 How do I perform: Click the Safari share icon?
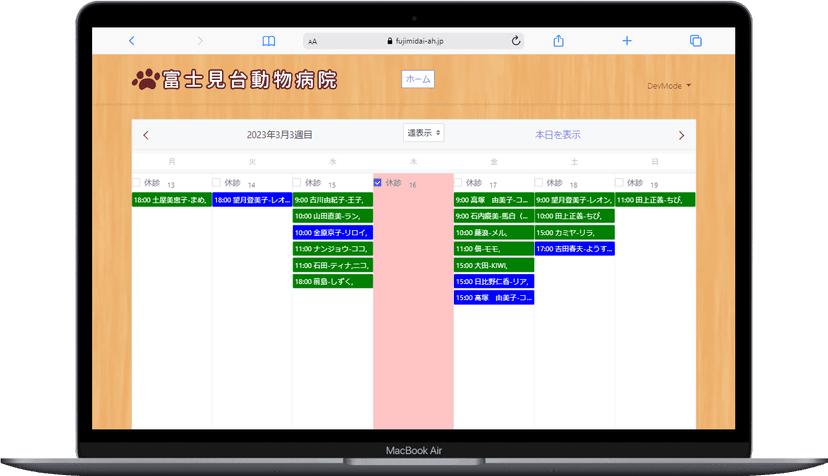(x=559, y=41)
